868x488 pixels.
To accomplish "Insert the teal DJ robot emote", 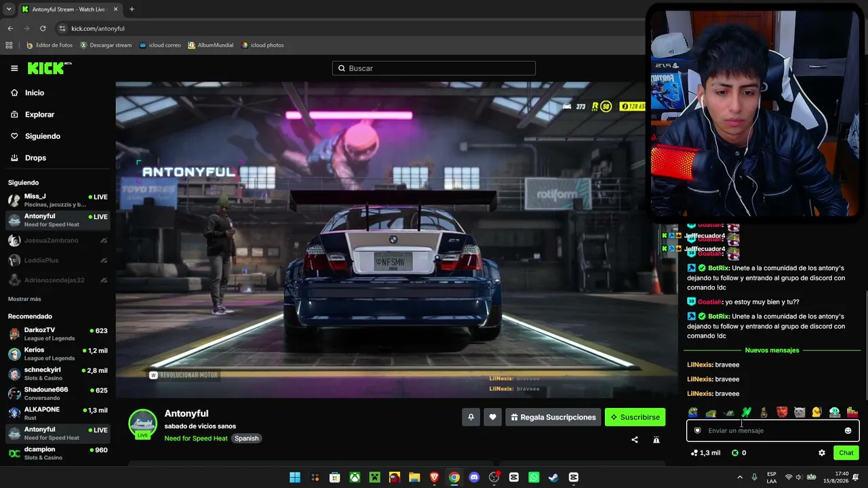I will pyautogui.click(x=835, y=411).
